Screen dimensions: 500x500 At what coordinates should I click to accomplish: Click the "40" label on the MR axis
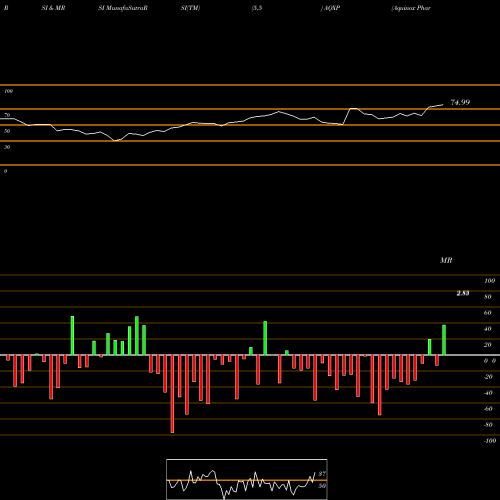pos(488,329)
